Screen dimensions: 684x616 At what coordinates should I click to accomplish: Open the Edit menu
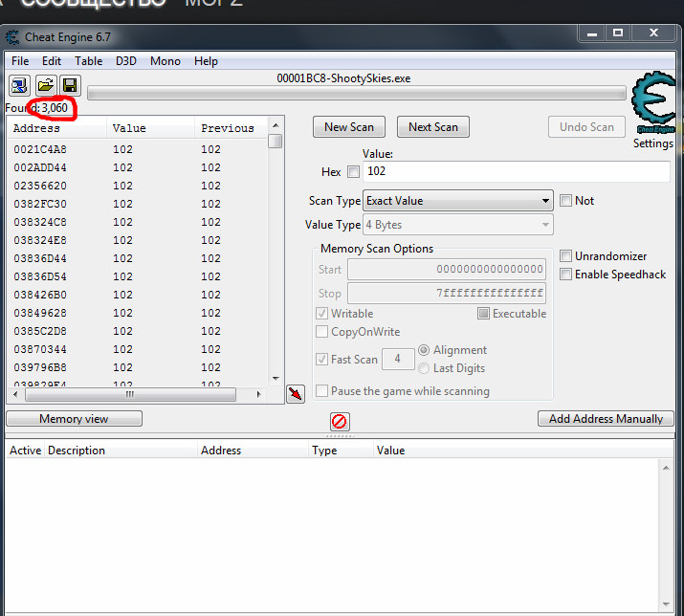pos(52,61)
